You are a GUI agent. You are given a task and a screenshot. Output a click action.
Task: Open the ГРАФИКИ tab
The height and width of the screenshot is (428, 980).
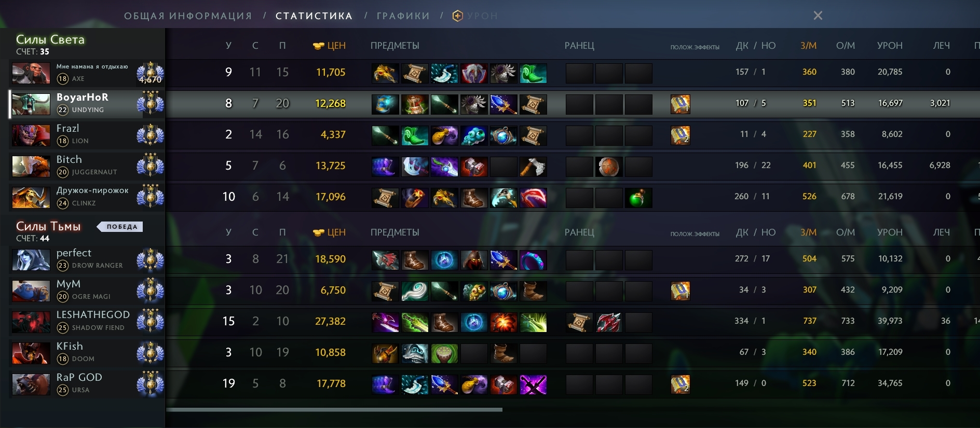[403, 16]
